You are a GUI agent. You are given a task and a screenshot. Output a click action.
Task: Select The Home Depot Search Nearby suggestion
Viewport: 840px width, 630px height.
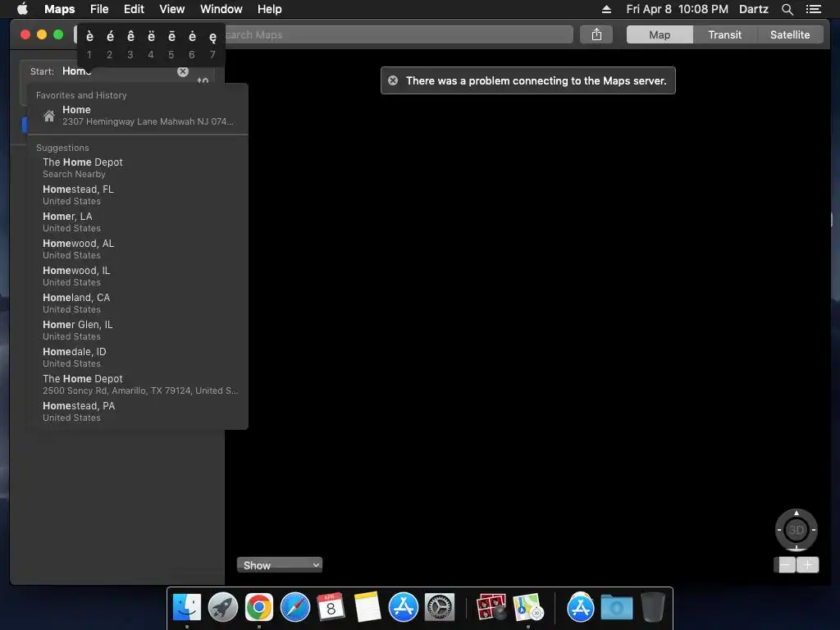[x=138, y=167]
